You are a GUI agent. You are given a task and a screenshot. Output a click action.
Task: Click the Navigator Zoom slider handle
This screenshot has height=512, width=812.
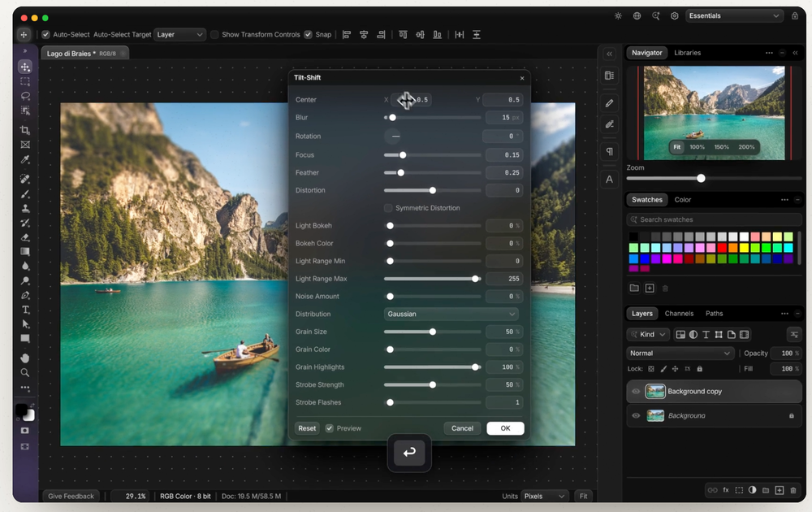[702, 178]
